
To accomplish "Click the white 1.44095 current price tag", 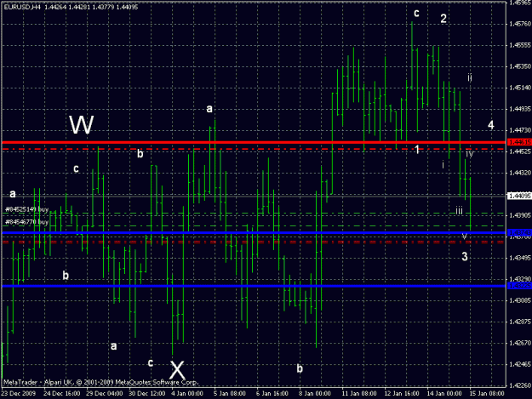I will 519,196.
